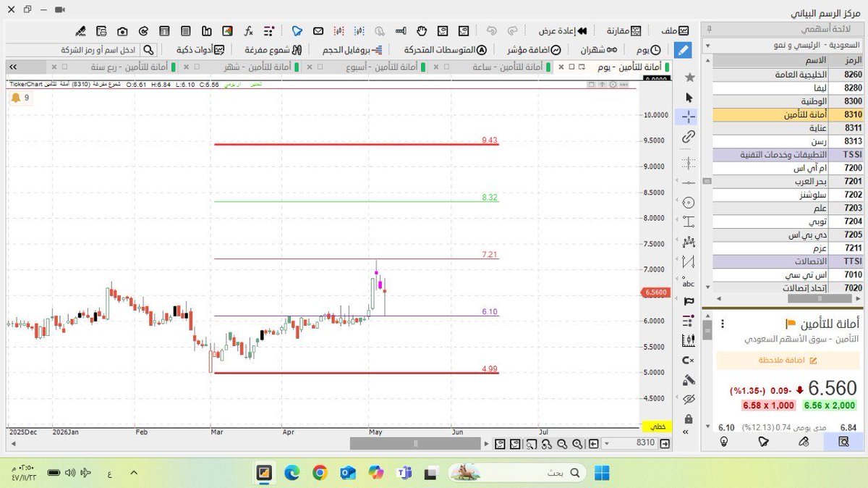Activate the link chain tool
This screenshot has width=868, height=488.
point(689,137)
